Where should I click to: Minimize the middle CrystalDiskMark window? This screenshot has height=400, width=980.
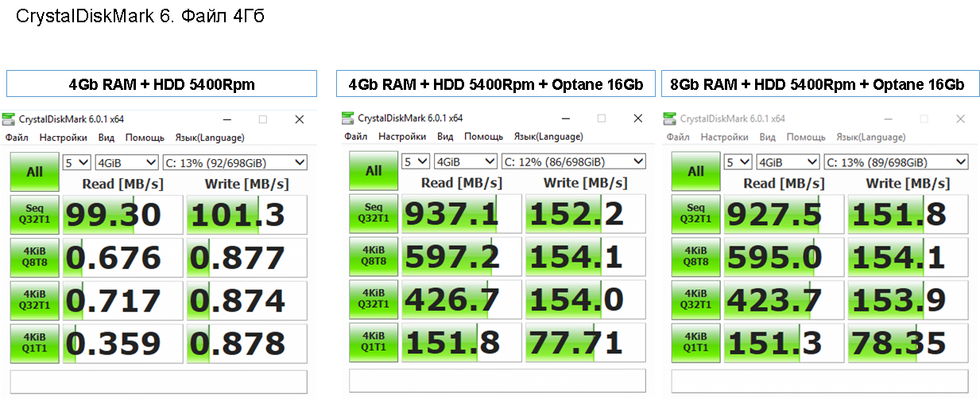(565, 118)
